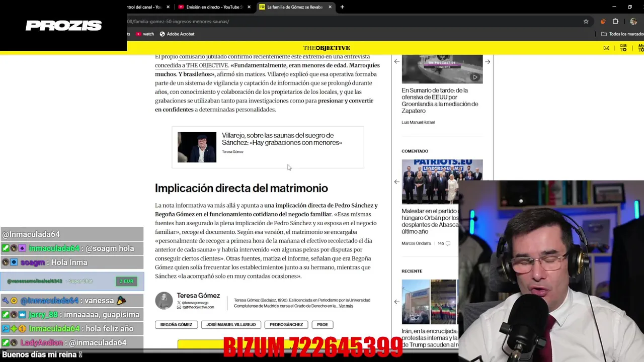
Task: Go to THE OBJECTIVE homepage logo
Action: (326, 48)
